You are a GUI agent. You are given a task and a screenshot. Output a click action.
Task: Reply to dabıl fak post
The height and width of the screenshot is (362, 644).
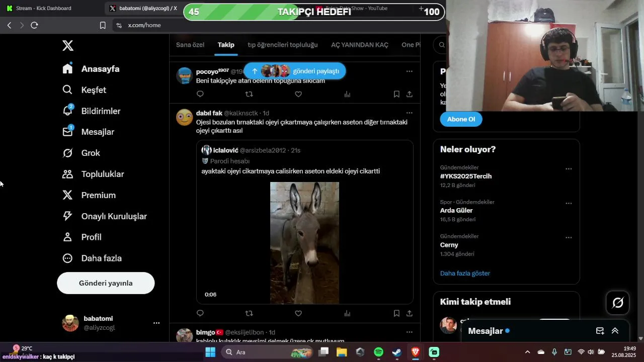pos(200,313)
